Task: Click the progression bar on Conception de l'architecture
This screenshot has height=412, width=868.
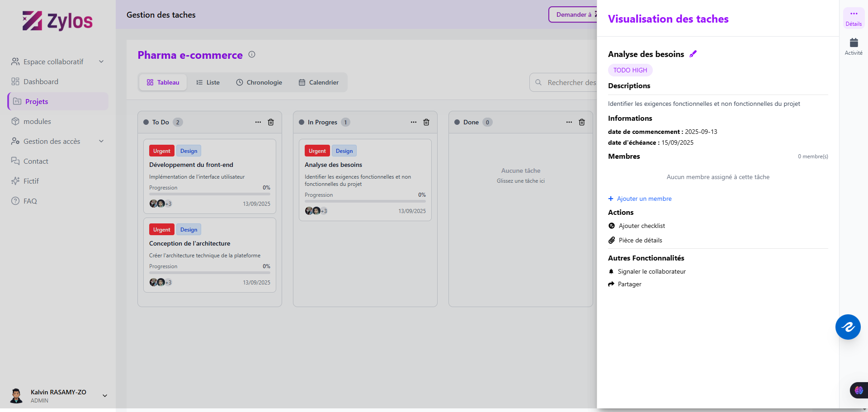Action: 209,272
